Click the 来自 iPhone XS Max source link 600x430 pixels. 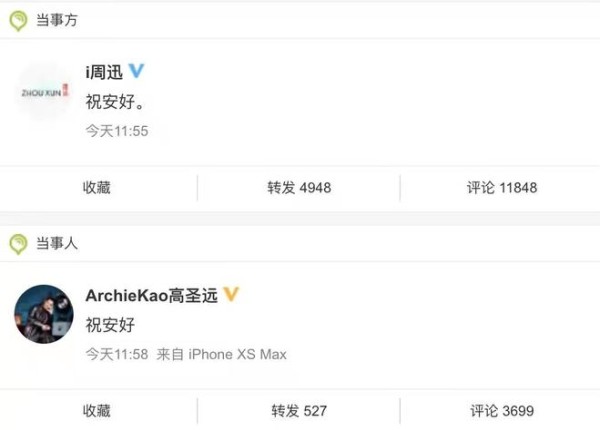pyautogui.click(x=222, y=354)
